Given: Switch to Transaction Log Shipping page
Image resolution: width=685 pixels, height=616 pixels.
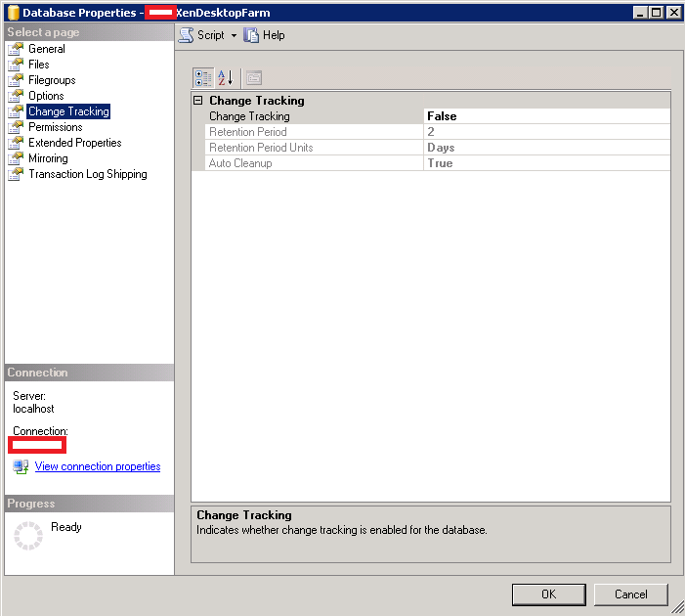Looking at the screenshot, I should [x=87, y=174].
